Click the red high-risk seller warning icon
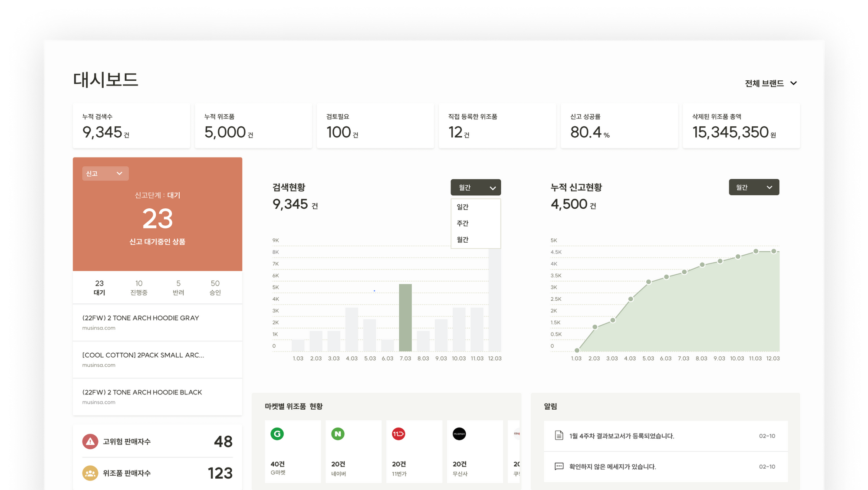This screenshot has width=868, height=490. pyautogui.click(x=90, y=441)
